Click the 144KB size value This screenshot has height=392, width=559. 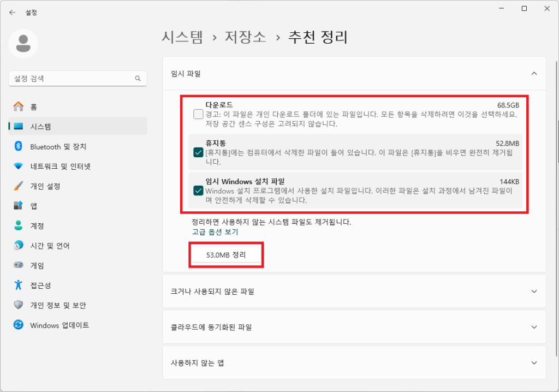tap(509, 182)
